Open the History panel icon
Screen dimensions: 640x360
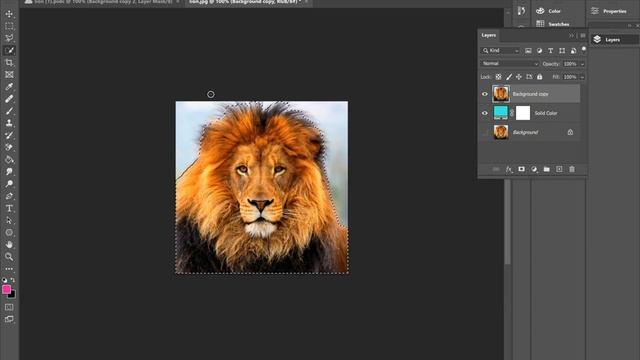point(521,11)
